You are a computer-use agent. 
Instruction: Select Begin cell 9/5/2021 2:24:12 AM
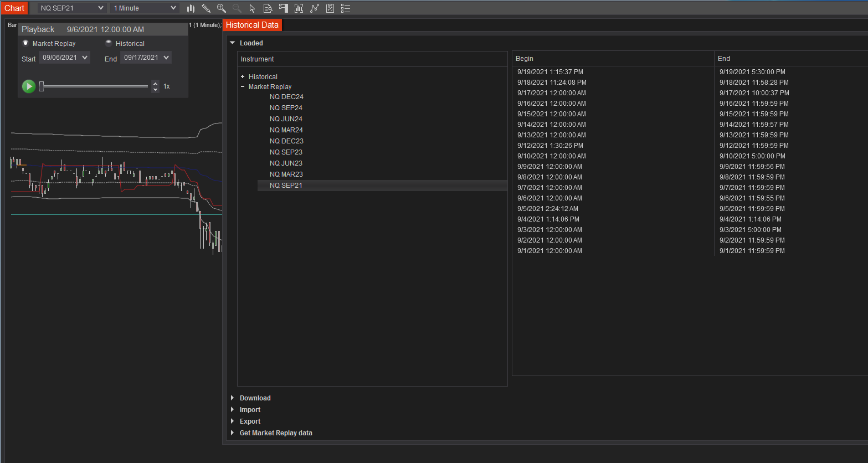click(x=548, y=209)
